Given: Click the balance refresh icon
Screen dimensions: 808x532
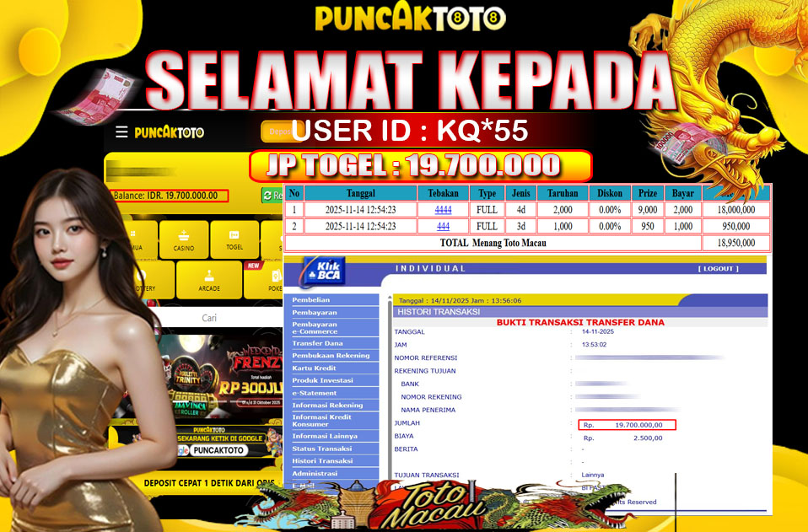Looking at the screenshot, I should point(267,194).
